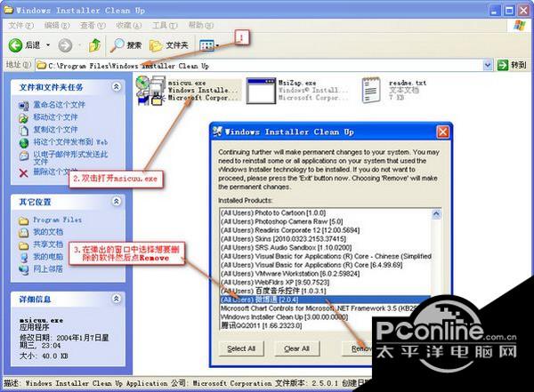Collapse the 文件和文件夹任务 panel
534x392 pixels.
coord(116,87)
